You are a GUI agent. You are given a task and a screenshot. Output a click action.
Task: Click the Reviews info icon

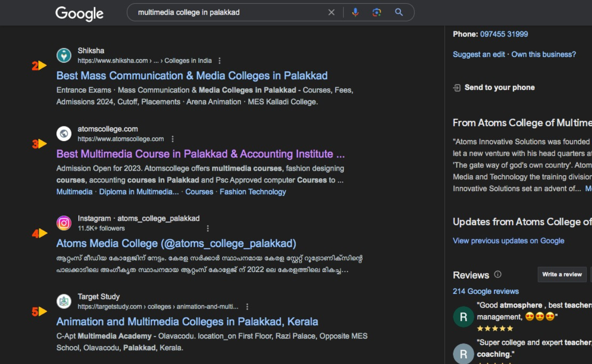[498, 274]
